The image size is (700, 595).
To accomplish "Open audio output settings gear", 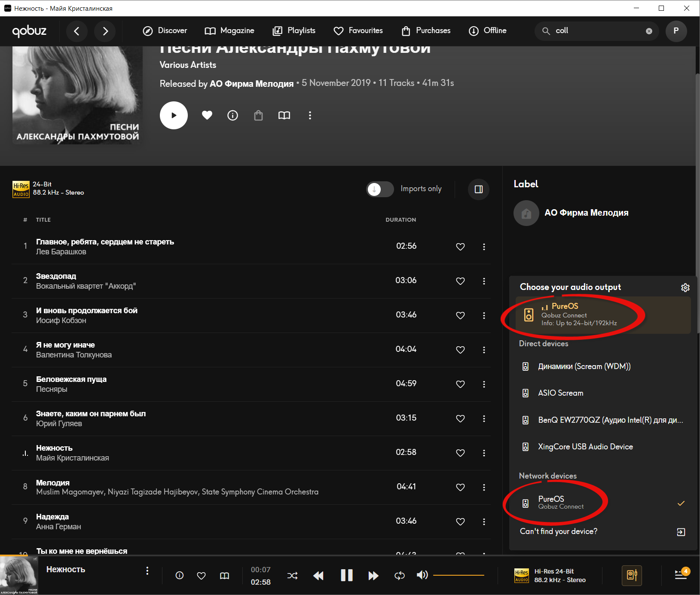I will tap(685, 287).
